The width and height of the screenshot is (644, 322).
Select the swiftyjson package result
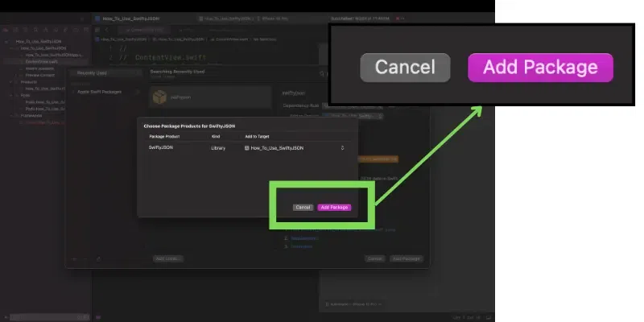pyautogui.click(x=211, y=97)
